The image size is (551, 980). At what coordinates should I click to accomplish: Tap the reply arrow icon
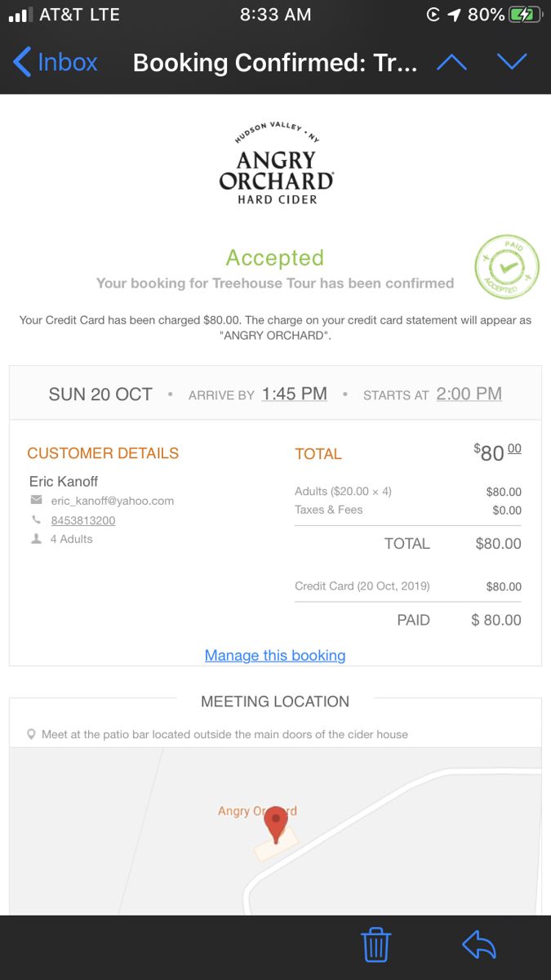tap(479, 946)
